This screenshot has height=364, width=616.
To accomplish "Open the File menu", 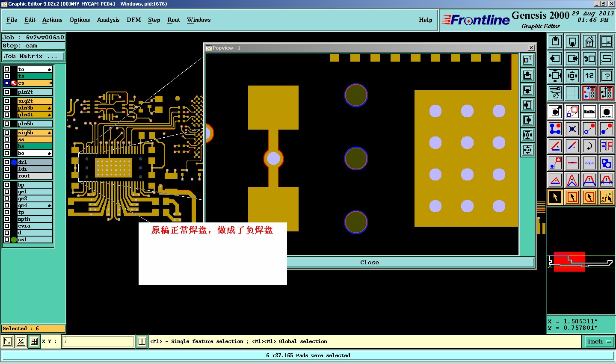I will click(x=12, y=20).
